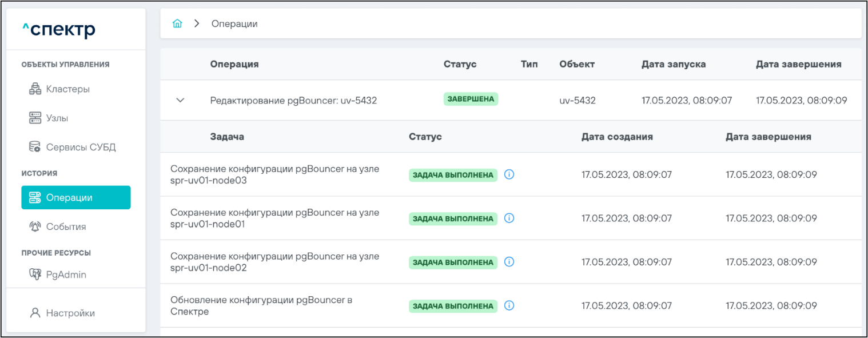
Task: Click info icon for spr-uv01-node03 task
Action: 509,174
